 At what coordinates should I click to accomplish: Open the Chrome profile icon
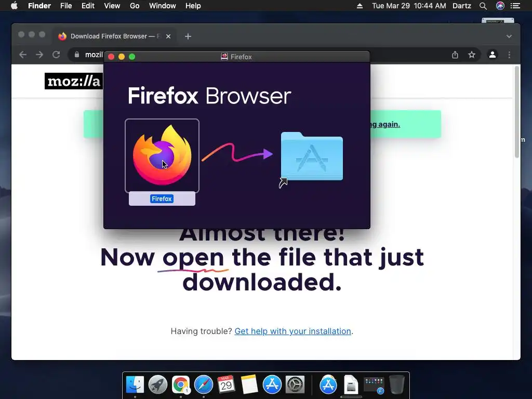point(493,55)
